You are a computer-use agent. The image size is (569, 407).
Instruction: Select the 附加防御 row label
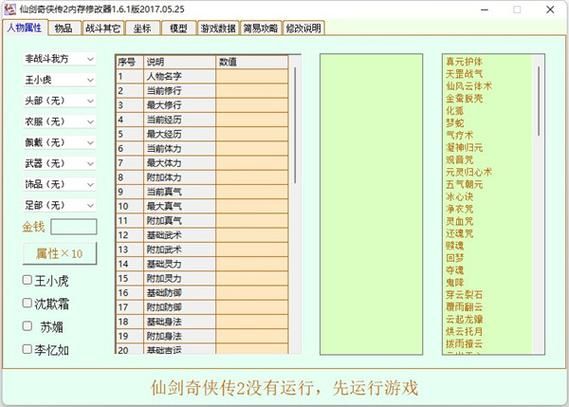[x=164, y=307]
